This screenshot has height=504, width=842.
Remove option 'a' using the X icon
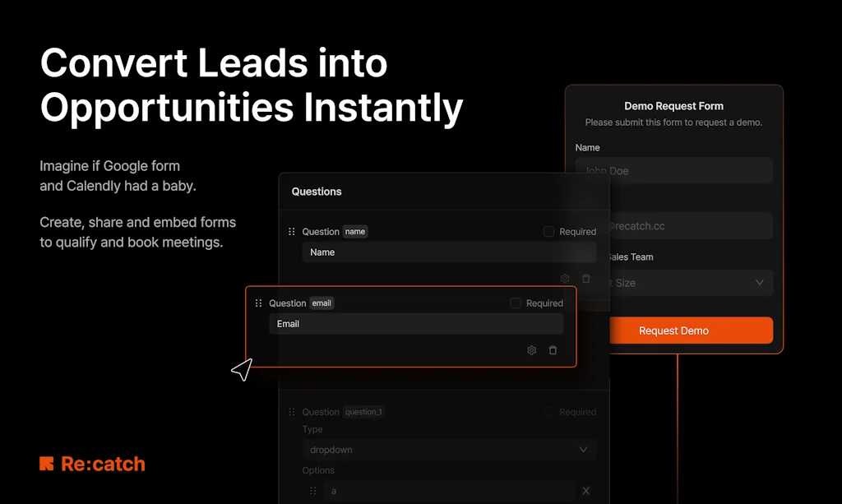click(586, 491)
